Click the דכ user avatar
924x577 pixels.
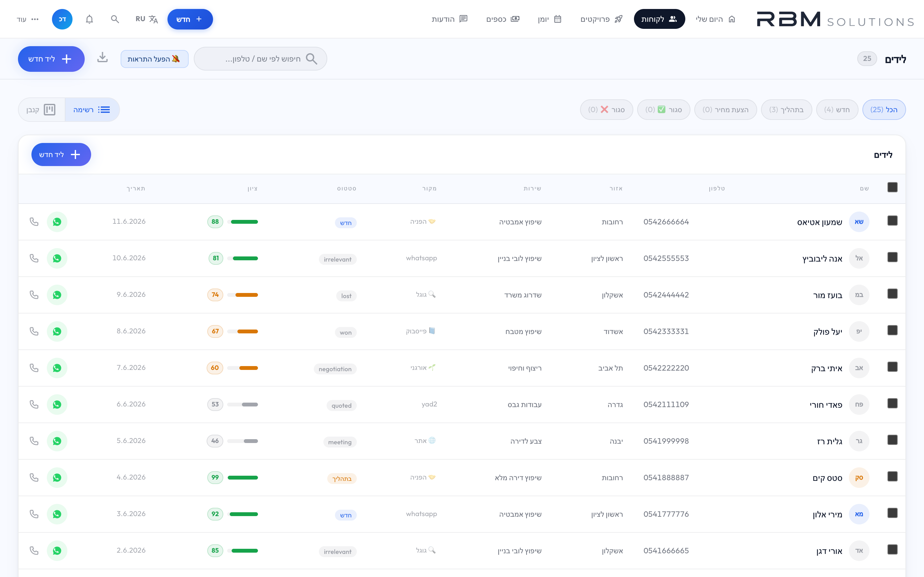pos(62,19)
